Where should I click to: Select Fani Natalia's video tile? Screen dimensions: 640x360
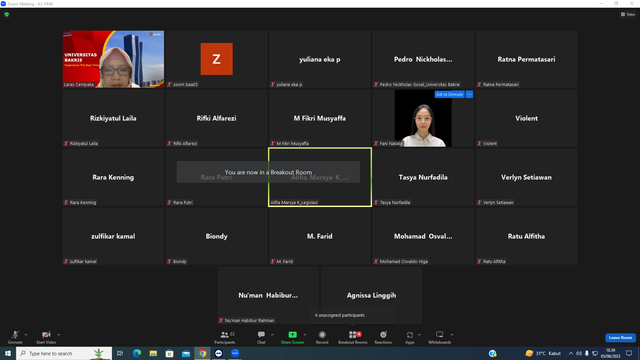point(423,118)
